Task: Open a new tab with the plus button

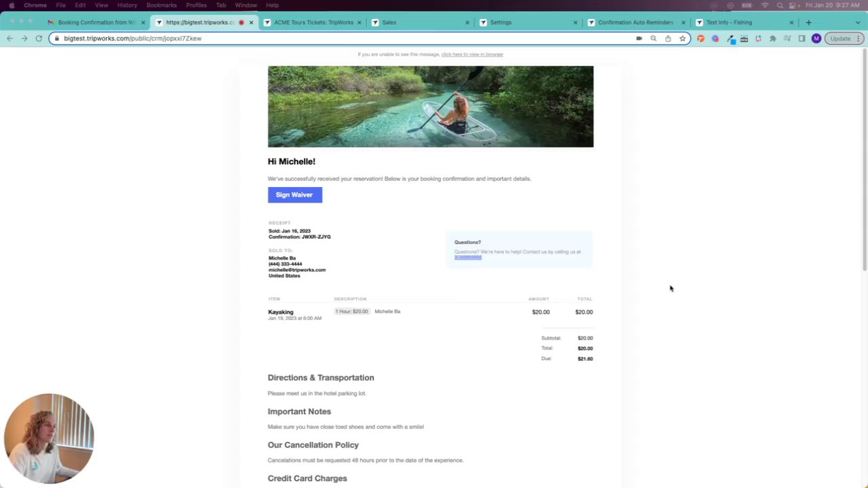Action: click(808, 22)
